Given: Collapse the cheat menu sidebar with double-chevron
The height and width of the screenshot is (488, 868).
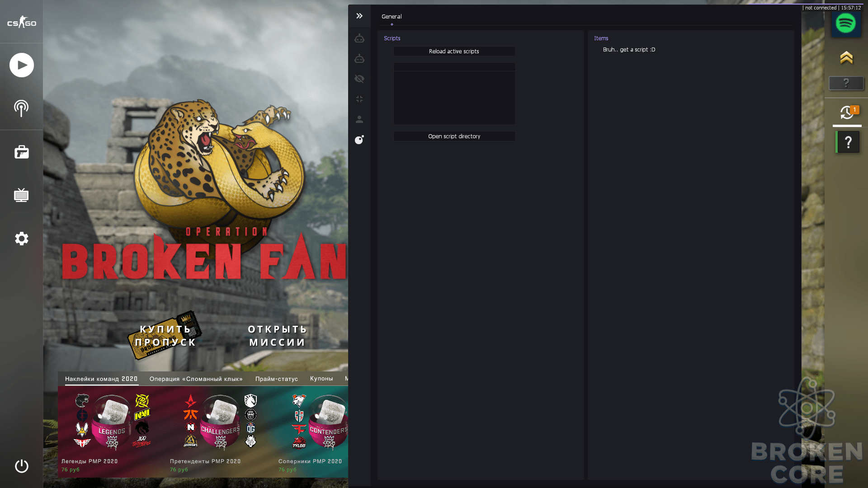Looking at the screenshot, I should (x=359, y=16).
